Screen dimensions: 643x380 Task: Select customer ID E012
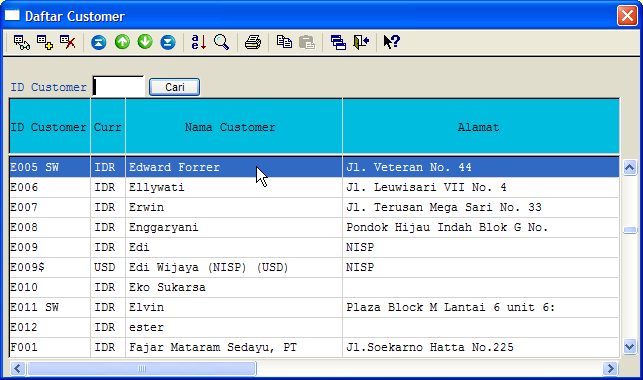tap(50, 328)
